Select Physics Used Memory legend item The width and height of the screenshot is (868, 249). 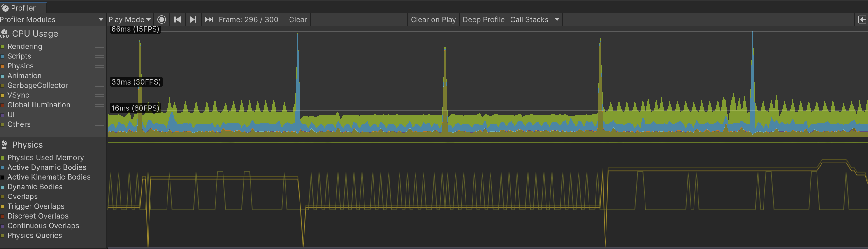[45, 157]
